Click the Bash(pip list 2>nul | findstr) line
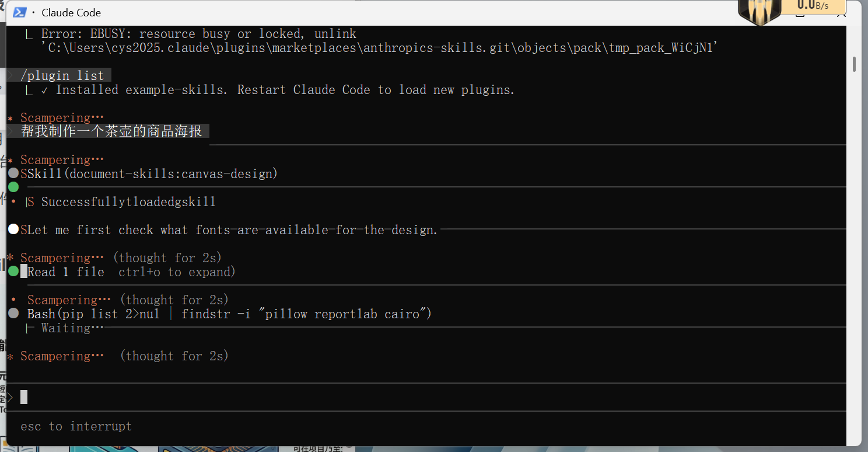Image resolution: width=868 pixels, height=452 pixels. [229, 314]
